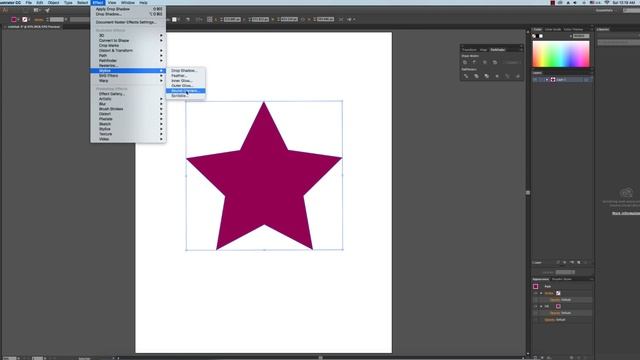Choose Crop Marks effect
Viewport: 640px width, 360px height.
click(128, 45)
